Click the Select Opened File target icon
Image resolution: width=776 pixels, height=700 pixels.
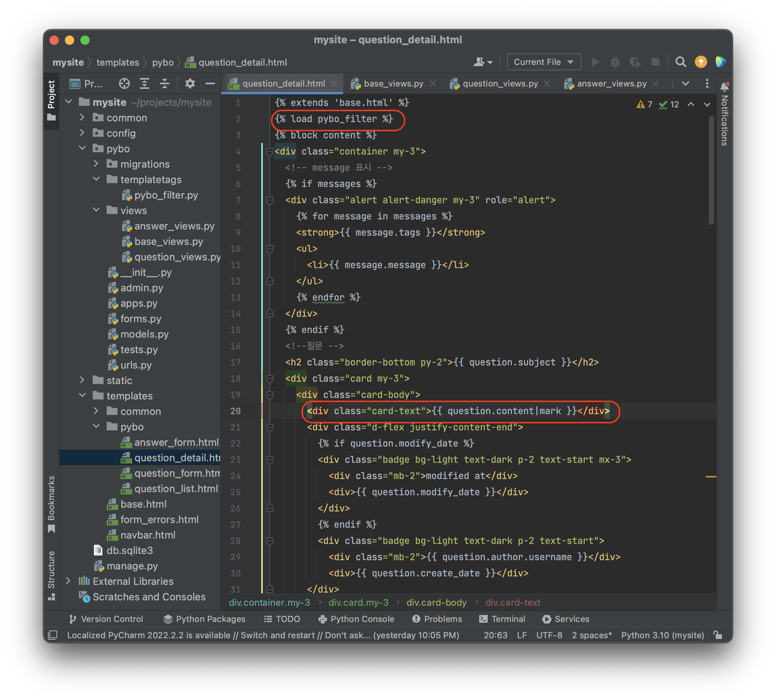pyautogui.click(x=124, y=83)
